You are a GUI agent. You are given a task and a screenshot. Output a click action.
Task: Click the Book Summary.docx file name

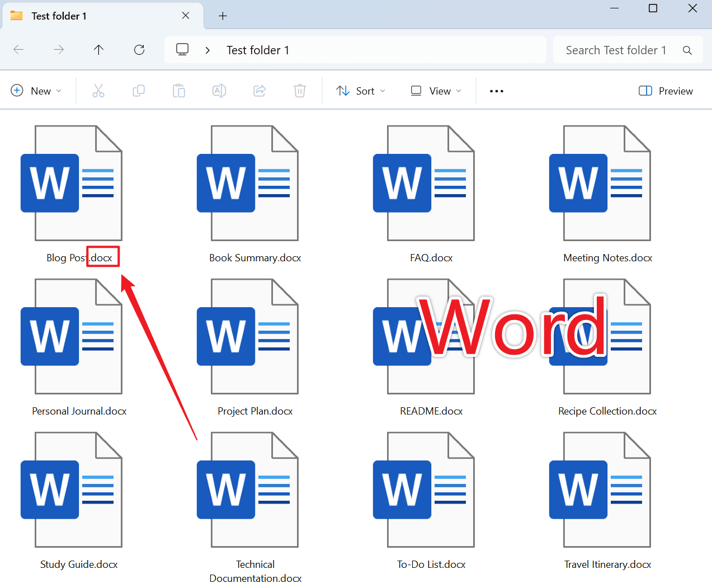click(255, 258)
